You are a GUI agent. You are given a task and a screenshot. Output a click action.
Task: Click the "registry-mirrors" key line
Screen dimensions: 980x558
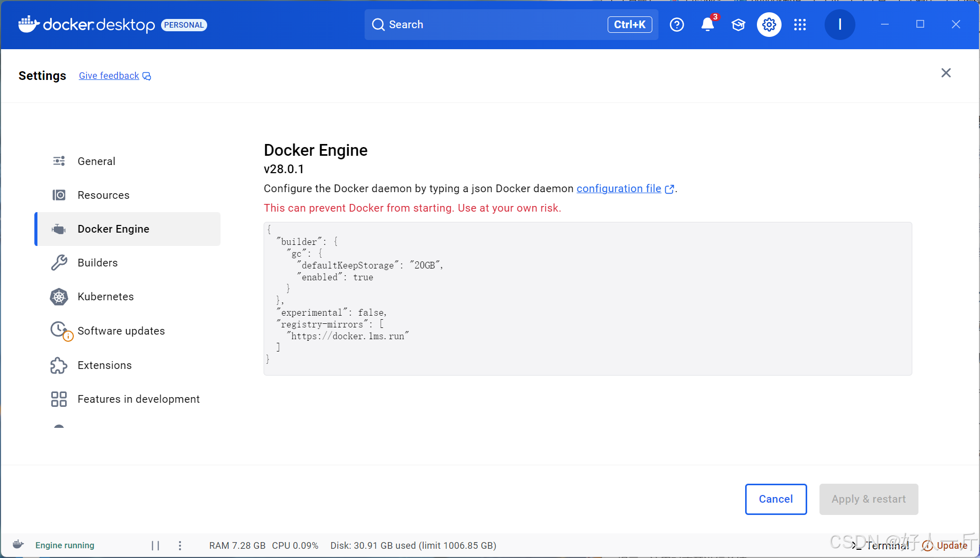point(330,324)
